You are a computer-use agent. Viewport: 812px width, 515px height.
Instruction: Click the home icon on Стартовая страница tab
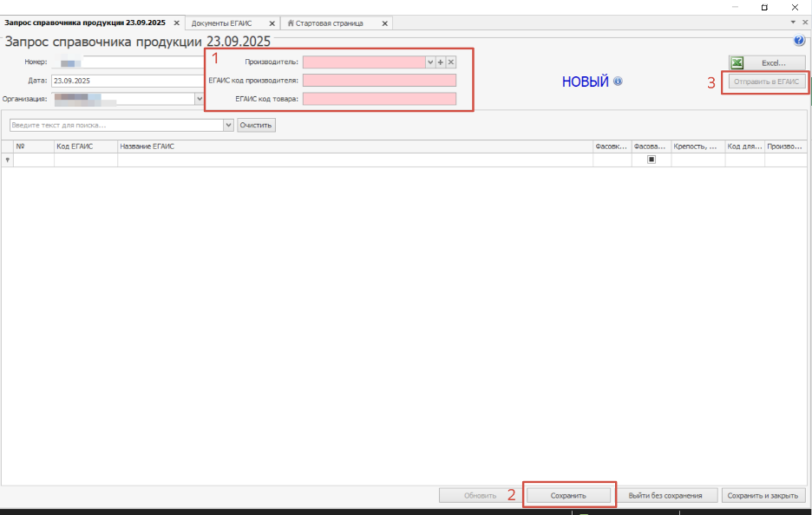[291, 23]
